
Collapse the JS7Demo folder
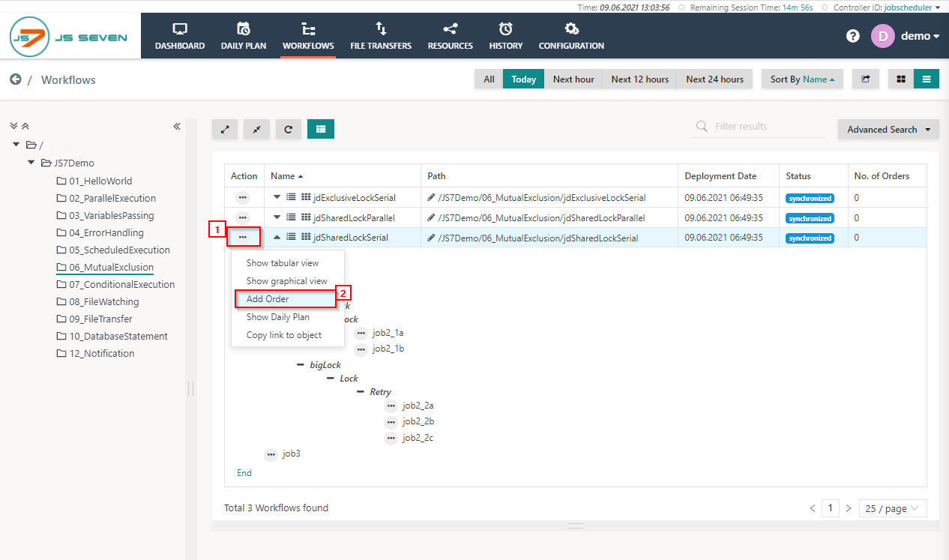31,162
